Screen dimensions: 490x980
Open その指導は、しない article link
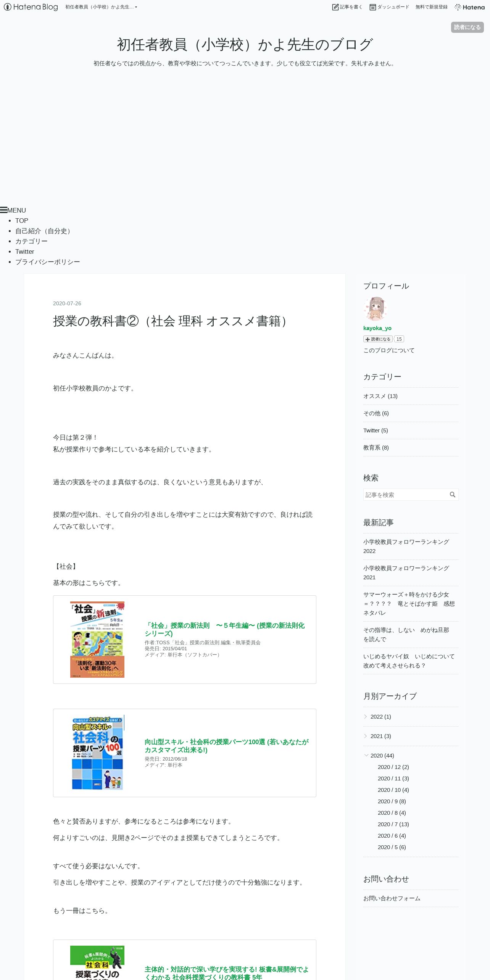tap(406, 635)
